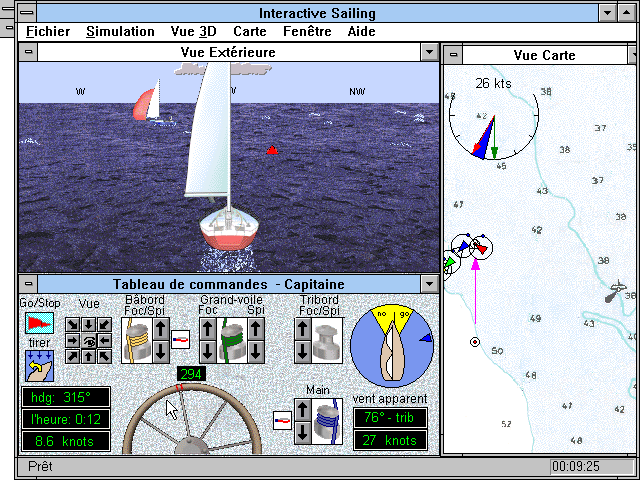
Task: Click the left-side right-pointing view arrow
Action: tap(73, 341)
